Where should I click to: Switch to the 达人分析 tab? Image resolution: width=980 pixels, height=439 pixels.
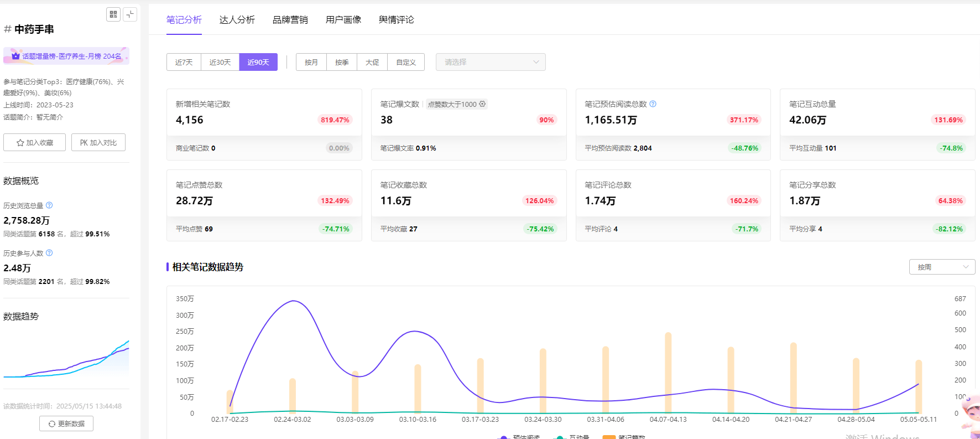(x=237, y=20)
